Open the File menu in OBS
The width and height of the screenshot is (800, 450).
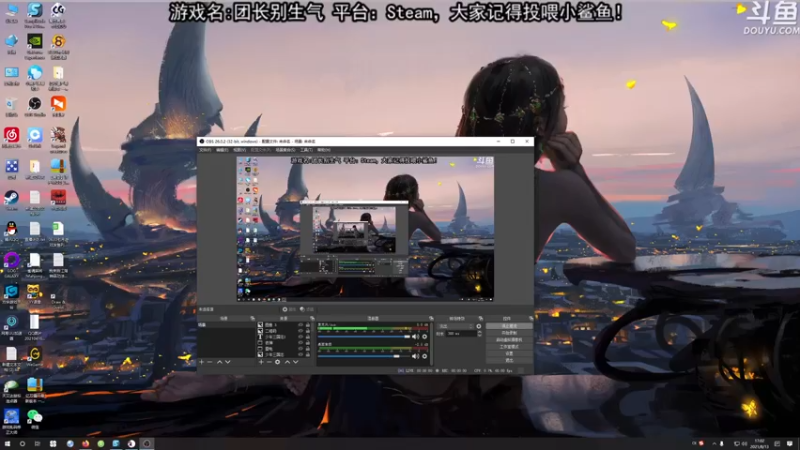coord(205,150)
